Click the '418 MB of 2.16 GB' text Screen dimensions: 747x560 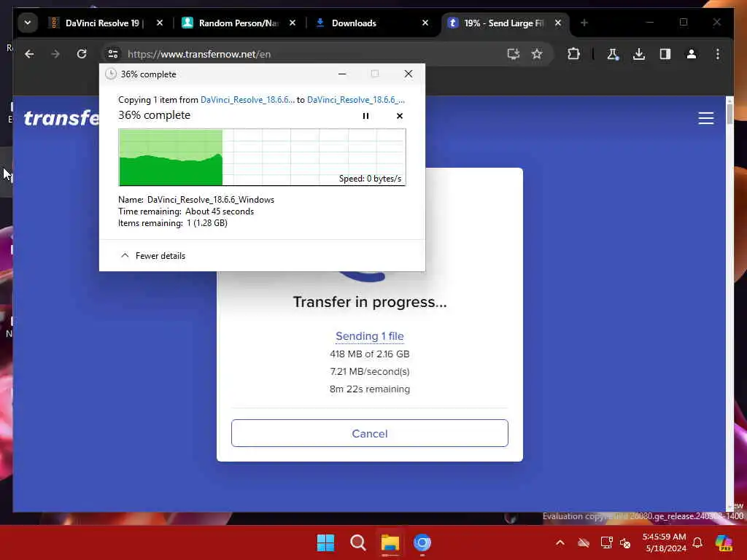pyautogui.click(x=370, y=354)
